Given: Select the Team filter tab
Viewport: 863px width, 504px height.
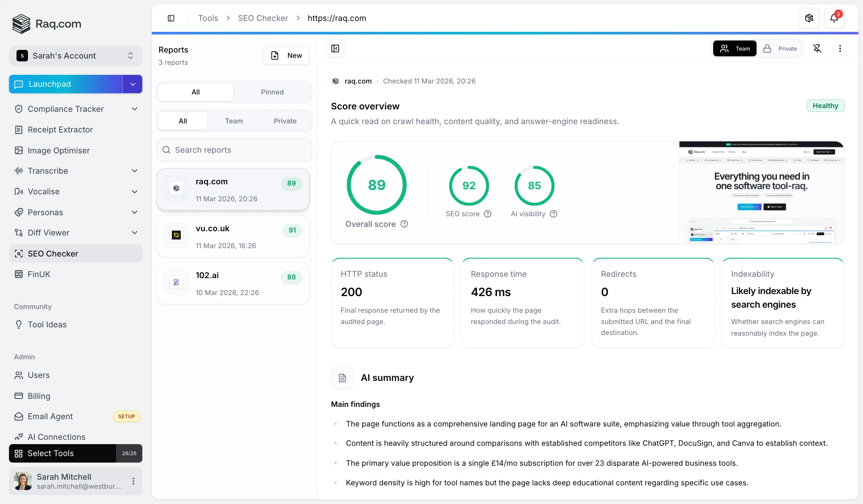Looking at the screenshot, I should point(234,121).
